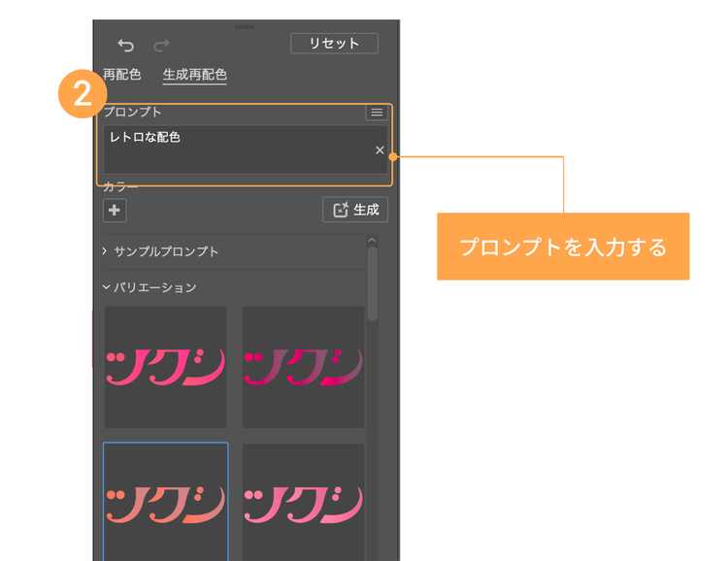Clear the prompt with the X icon
728x561 pixels.
tap(380, 150)
